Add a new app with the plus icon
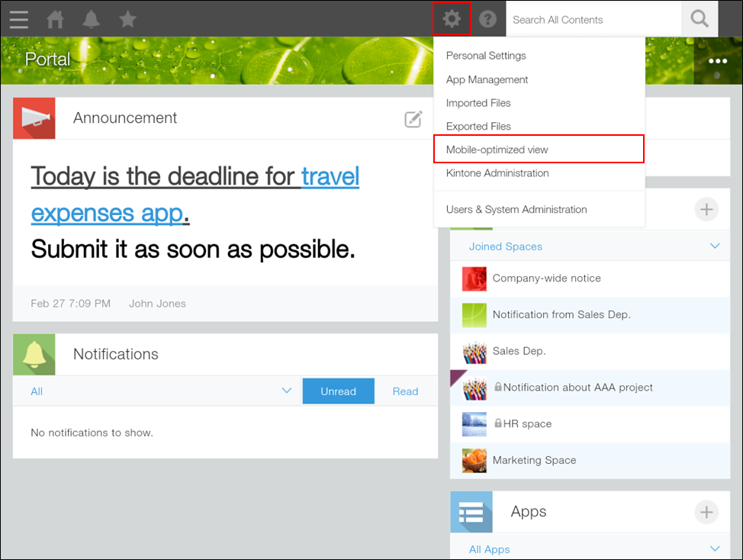The image size is (743, 560). (706, 512)
